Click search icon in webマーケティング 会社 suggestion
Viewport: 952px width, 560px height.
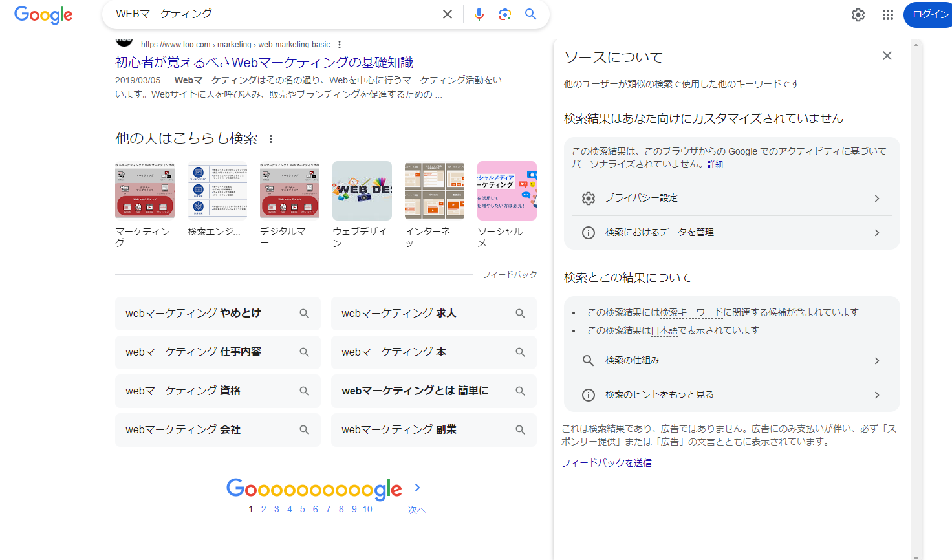tap(304, 430)
